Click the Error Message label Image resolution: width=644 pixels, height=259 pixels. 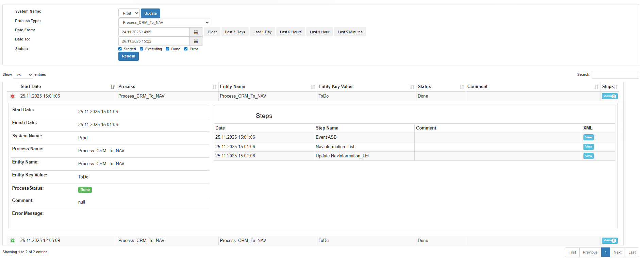(28, 213)
